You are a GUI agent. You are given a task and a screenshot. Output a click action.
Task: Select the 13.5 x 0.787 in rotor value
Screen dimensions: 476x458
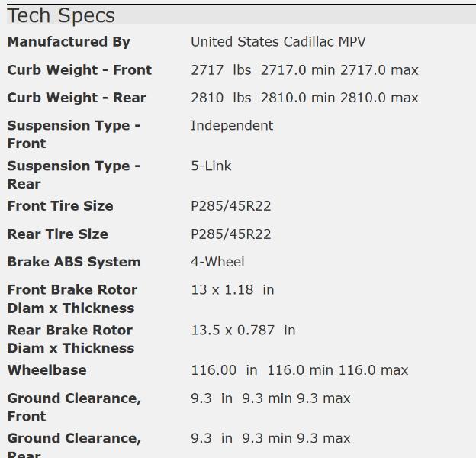click(243, 331)
